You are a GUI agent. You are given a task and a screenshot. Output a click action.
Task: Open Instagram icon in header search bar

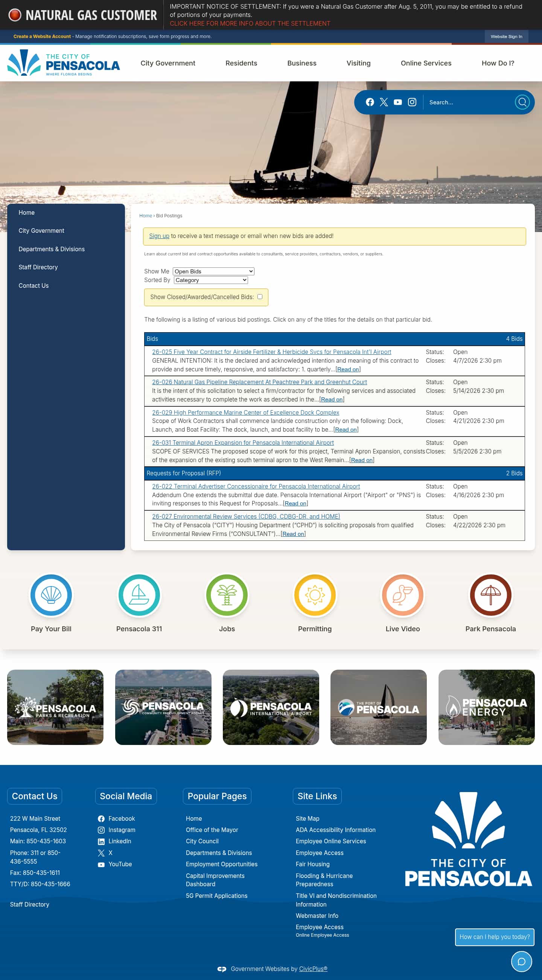point(412,102)
